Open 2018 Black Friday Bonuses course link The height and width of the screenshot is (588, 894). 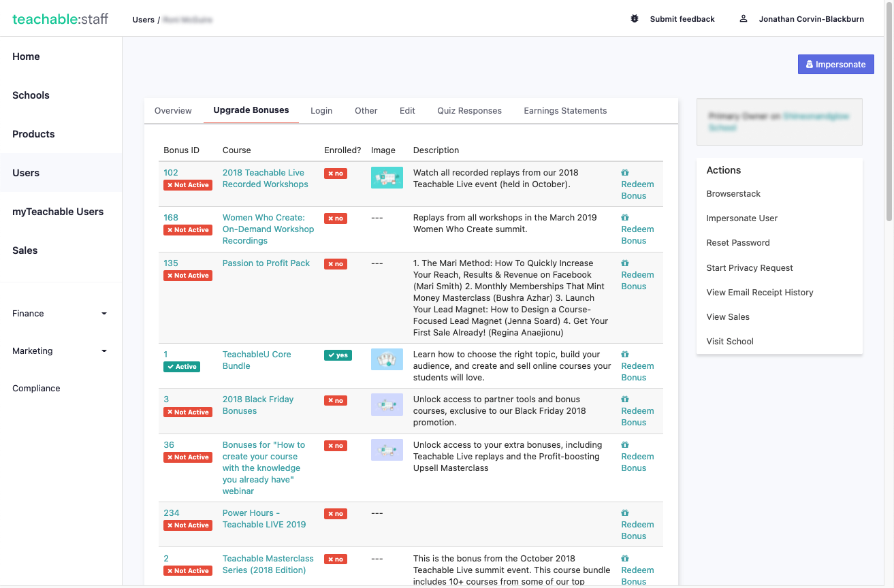coord(258,405)
